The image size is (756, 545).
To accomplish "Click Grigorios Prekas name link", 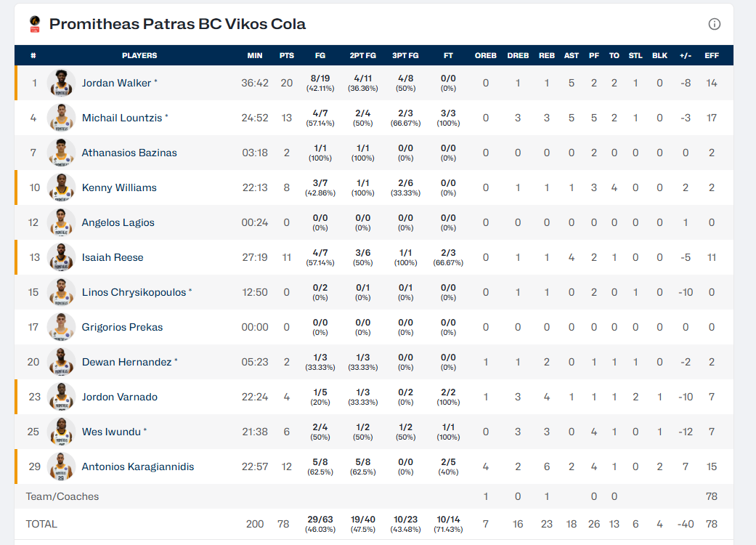I will 122,327.
